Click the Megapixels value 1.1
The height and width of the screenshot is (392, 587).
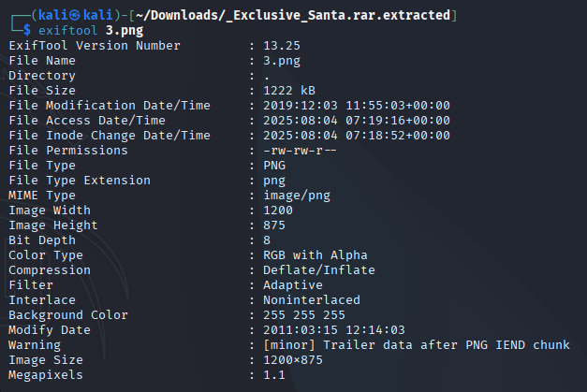[274, 375]
